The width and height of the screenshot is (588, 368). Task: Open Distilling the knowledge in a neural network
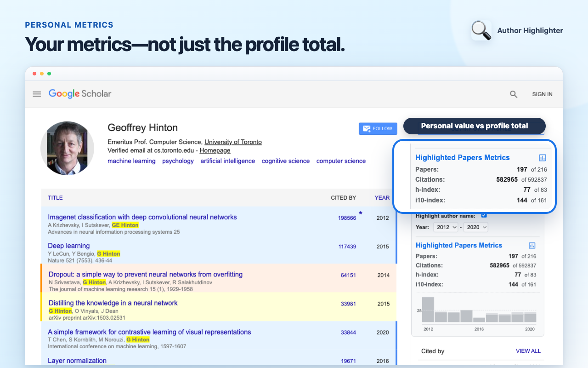[x=113, y=303]
